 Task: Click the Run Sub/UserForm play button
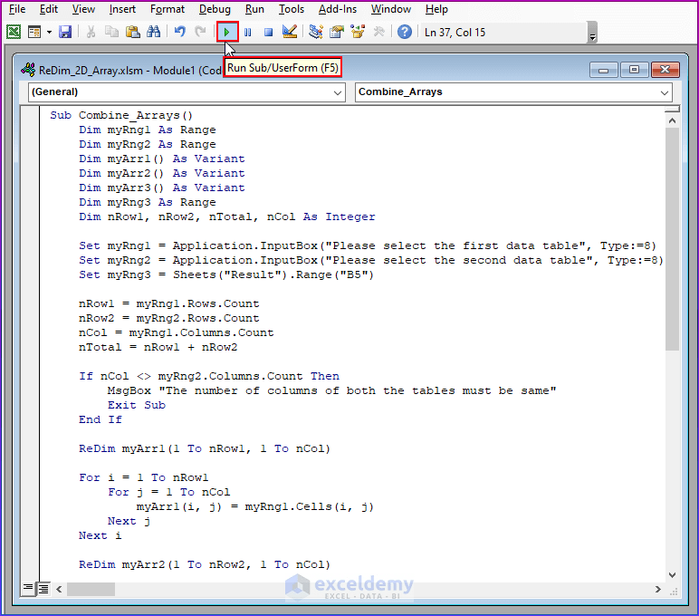click(x=227, y=32)
